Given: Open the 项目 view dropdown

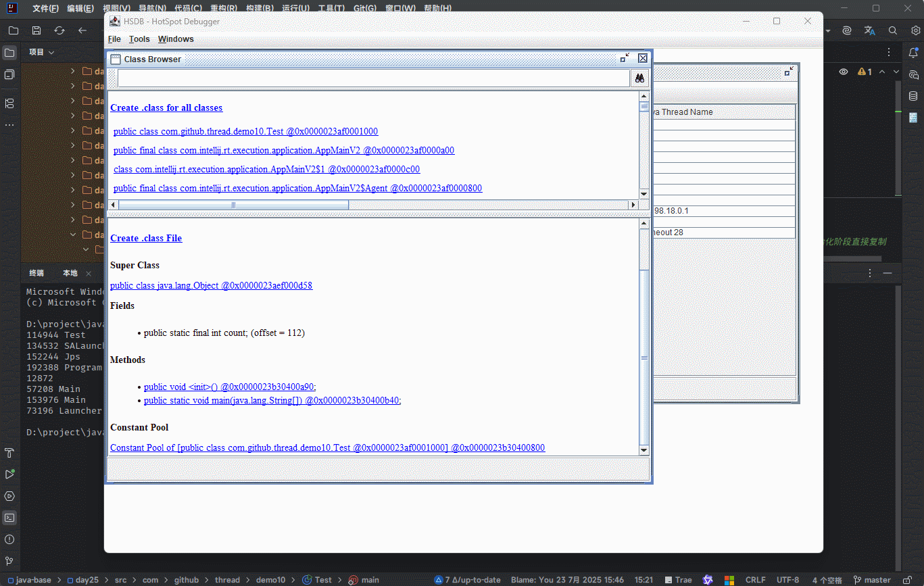Looking at the screenshot, I should point(41,52).
